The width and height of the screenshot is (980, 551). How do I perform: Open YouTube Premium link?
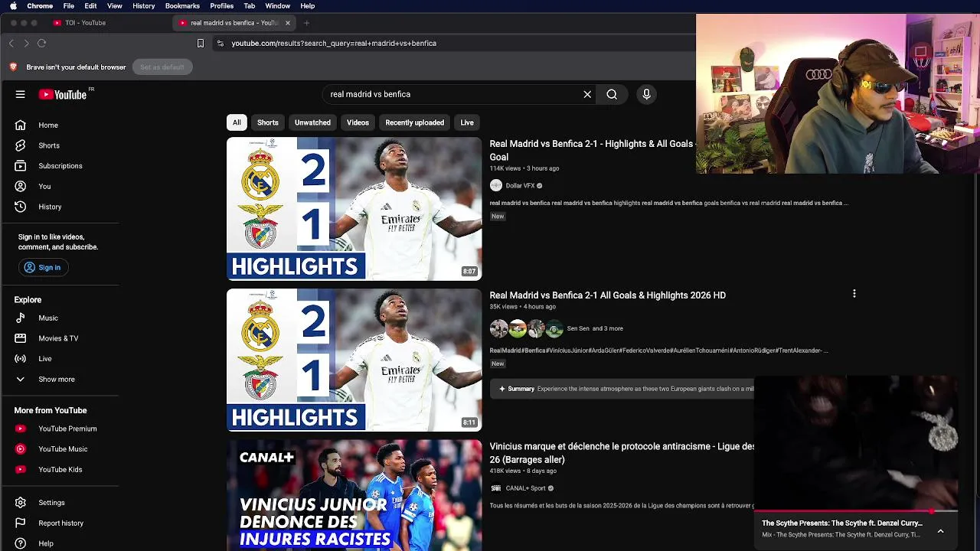(x=66, y=429)
